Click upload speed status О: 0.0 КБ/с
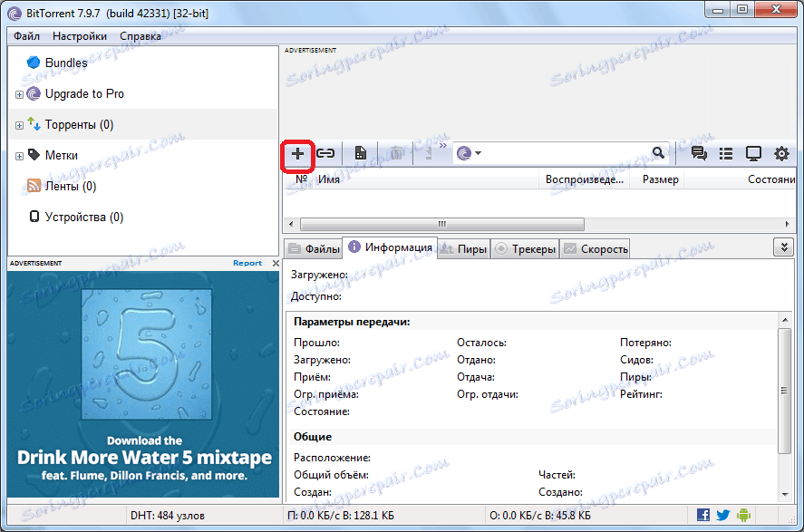804x532 pixels. tap(540, 515)
